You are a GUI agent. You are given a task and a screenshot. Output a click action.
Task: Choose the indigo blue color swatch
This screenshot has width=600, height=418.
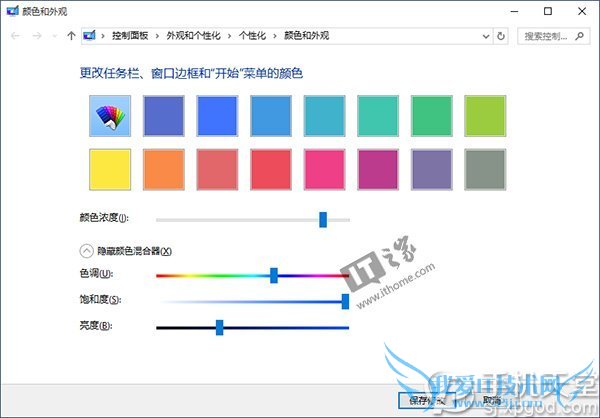click(163, 116)
